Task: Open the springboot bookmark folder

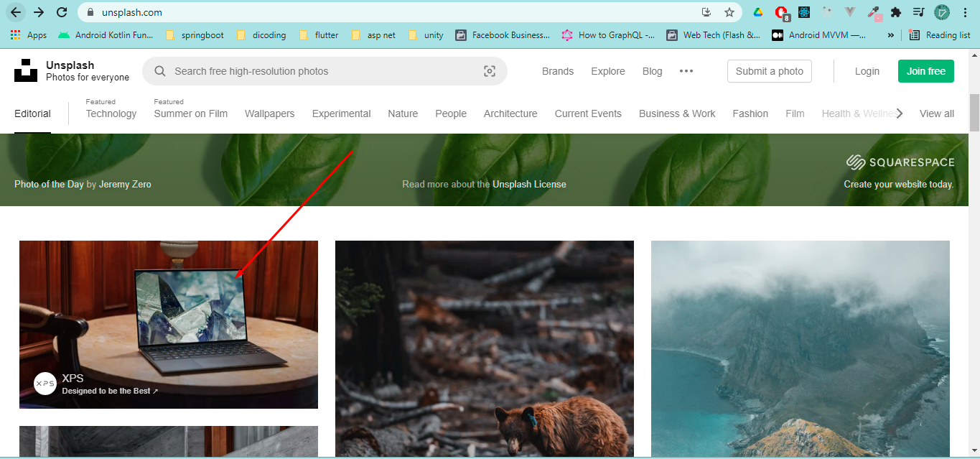Action: [x=194, y=35]
